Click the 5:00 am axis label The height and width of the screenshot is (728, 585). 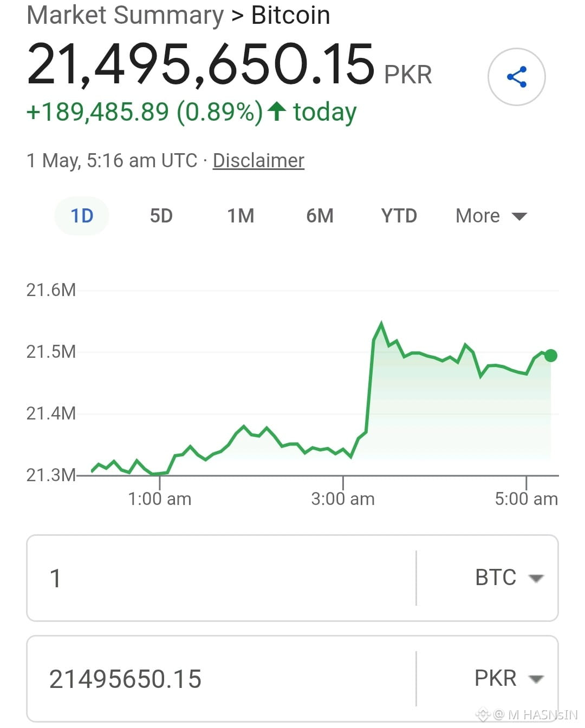point(526,499)
